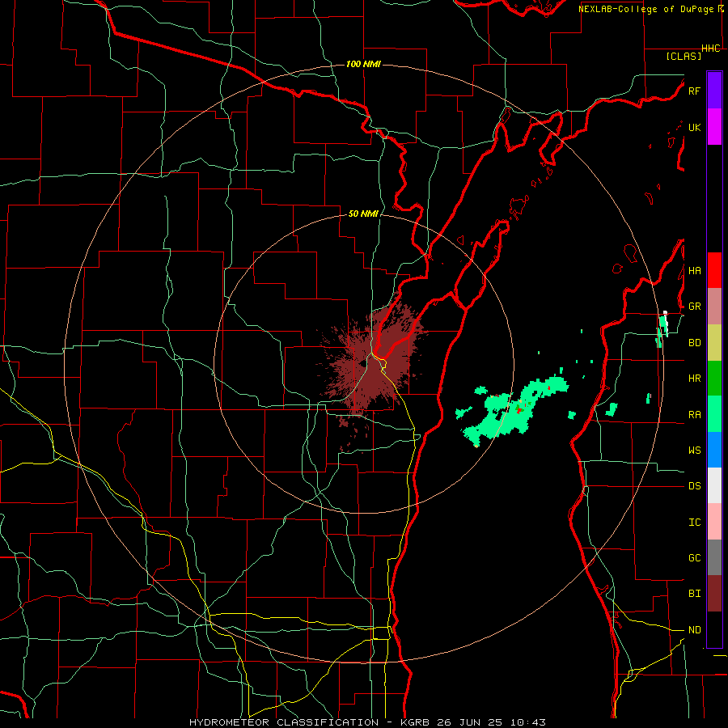Click the HR legend label
The width and height of the screenshot is (728, 728).
[694, 379]
